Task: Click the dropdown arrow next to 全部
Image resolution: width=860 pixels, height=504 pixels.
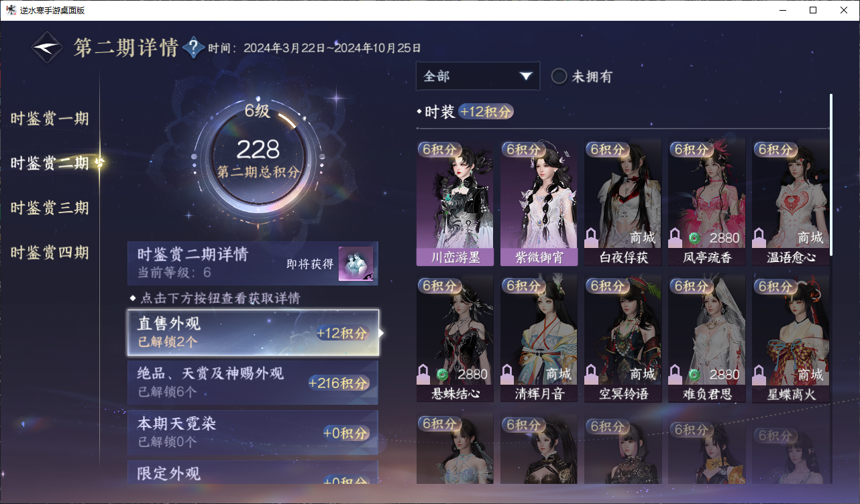Action: point(526,76)
